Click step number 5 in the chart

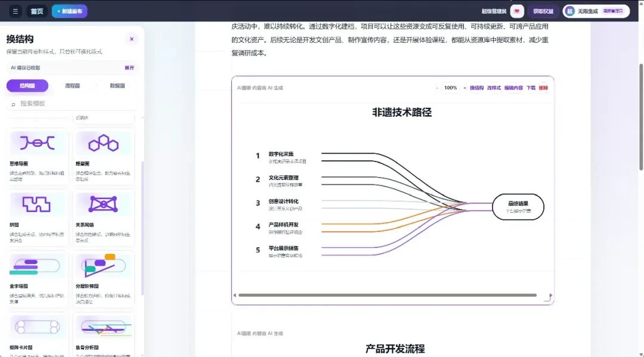click(x=258, y=250)
